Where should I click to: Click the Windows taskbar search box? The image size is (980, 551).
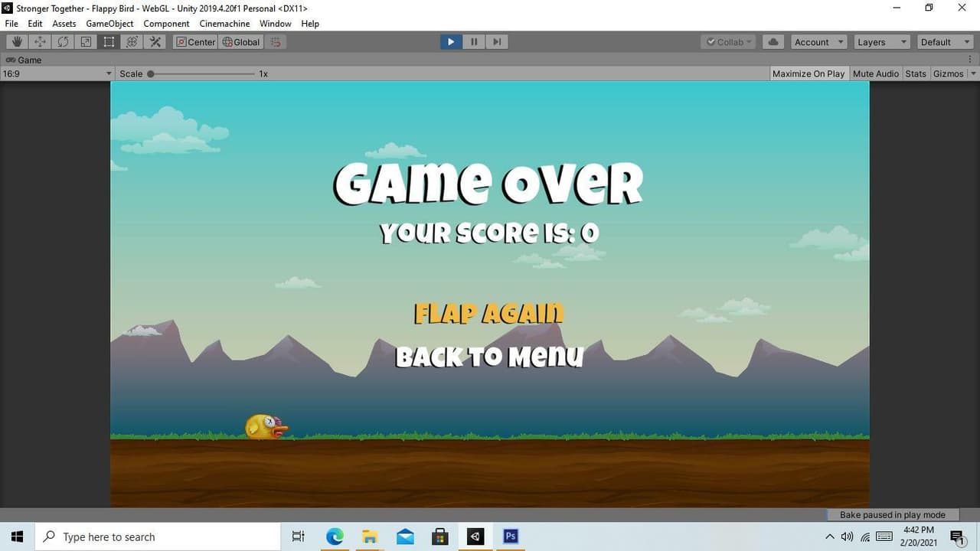[158, 536]
